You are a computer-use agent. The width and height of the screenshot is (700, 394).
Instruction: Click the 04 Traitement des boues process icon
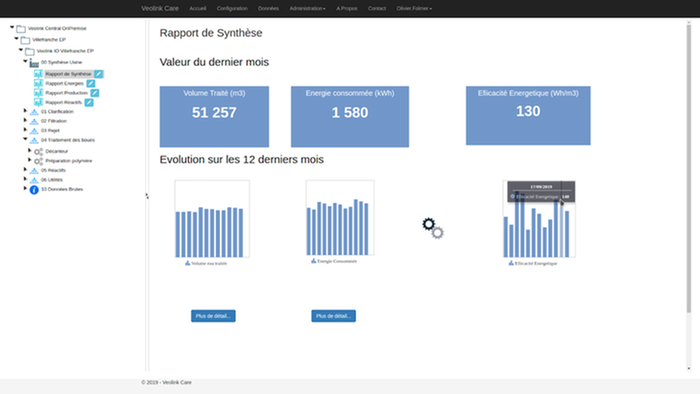pos(34,140)
